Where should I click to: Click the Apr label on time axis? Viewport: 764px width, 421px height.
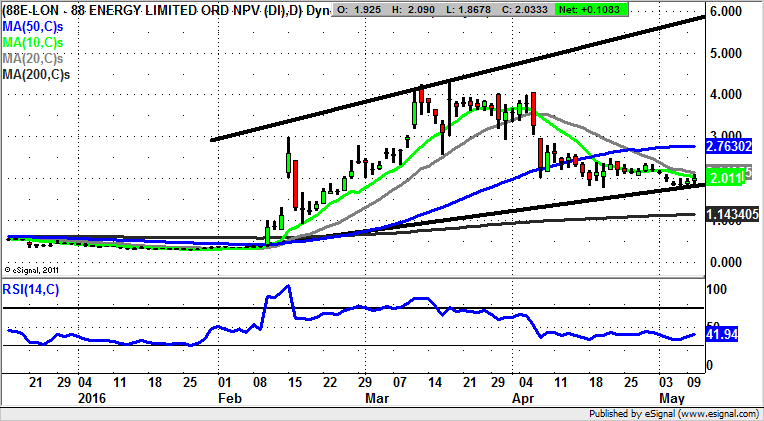[x=523, y=398]
